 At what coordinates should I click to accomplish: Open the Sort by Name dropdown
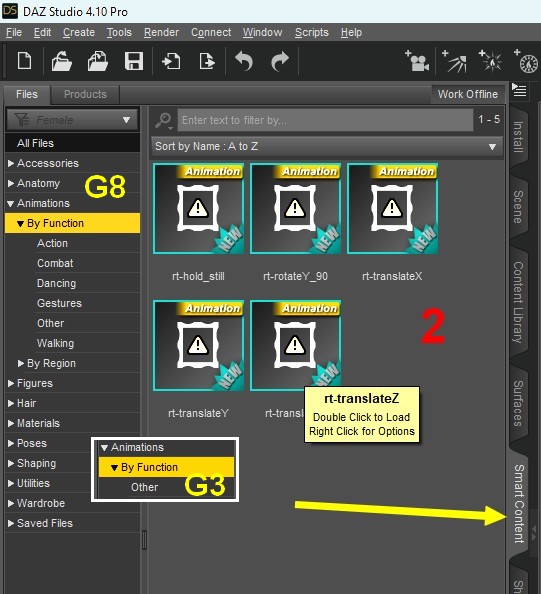click(327, 147)
